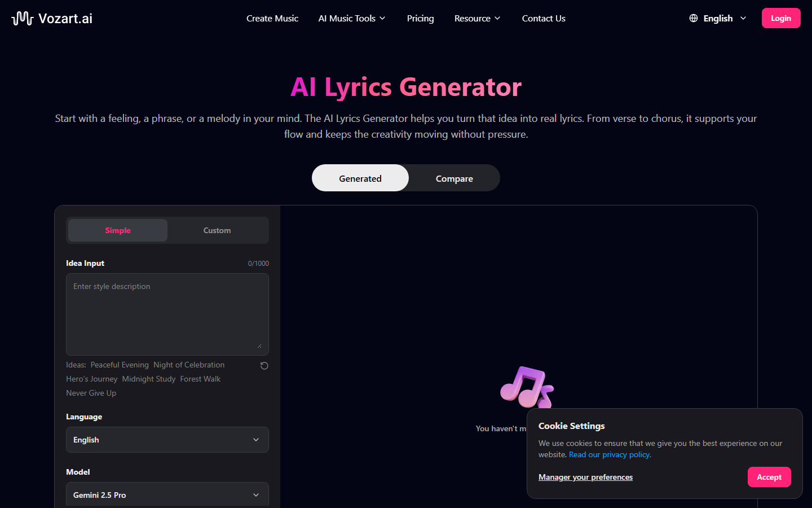Screen dimensions: 812x508
Task: Open the English site language selector
Action: point(718,18)
